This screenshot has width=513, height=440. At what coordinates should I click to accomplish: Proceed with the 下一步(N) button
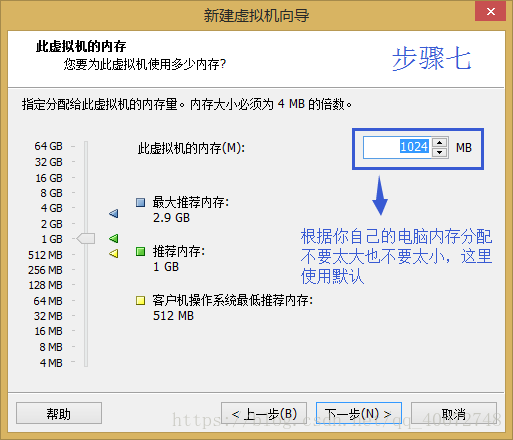point(359,413)
